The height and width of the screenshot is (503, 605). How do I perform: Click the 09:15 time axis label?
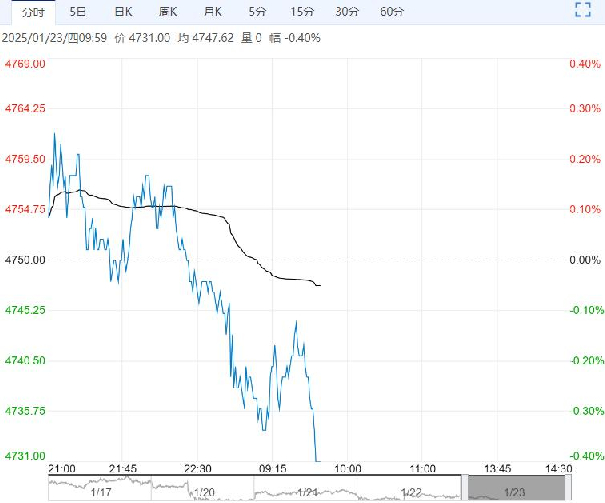[x=273, y=468]
